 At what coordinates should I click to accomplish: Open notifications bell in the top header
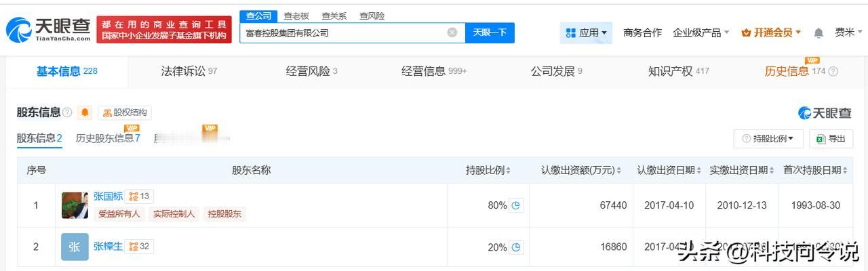(818, 33)
